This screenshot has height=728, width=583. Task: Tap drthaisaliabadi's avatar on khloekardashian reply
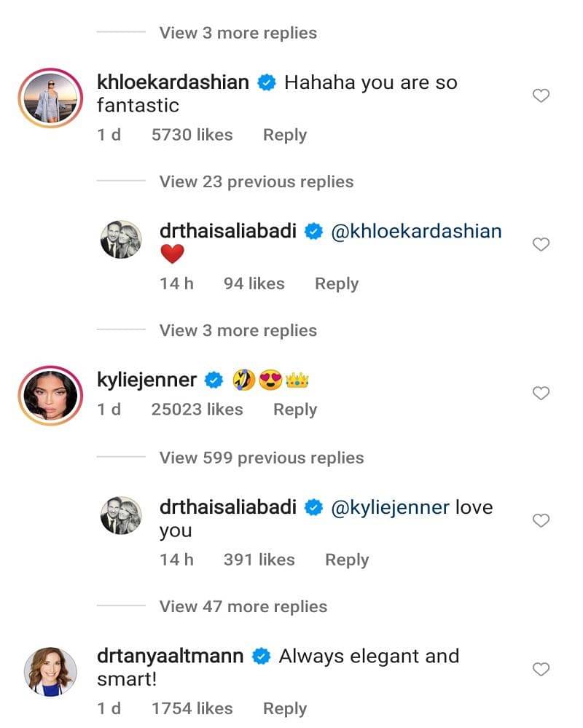click(x=120, y=240)
